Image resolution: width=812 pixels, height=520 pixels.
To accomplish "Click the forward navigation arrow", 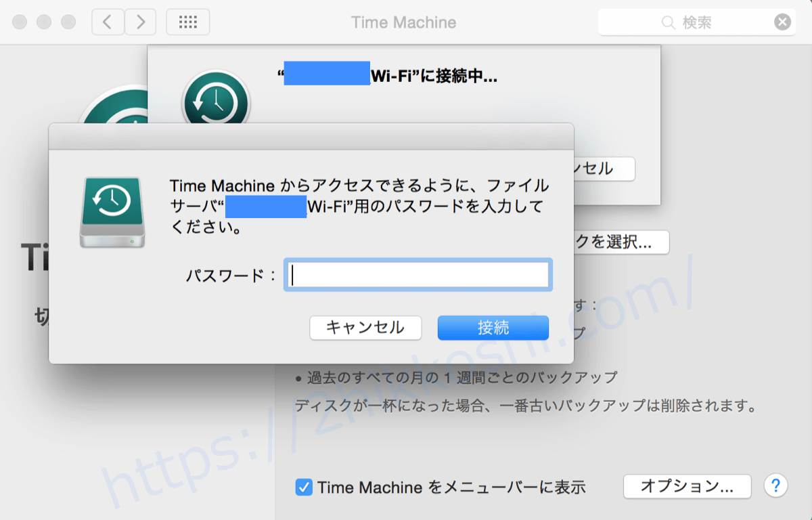I will [x=140, y=22].
